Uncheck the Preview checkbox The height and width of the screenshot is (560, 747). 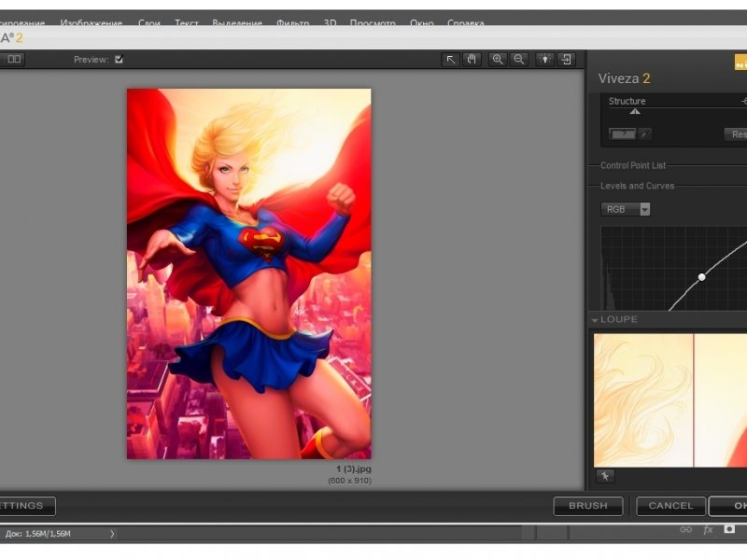[x=120, y=60]
